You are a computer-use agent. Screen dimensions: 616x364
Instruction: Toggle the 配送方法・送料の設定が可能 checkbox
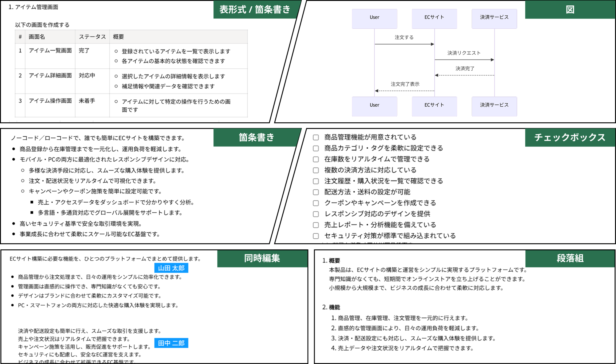click(x=316, y=192)
